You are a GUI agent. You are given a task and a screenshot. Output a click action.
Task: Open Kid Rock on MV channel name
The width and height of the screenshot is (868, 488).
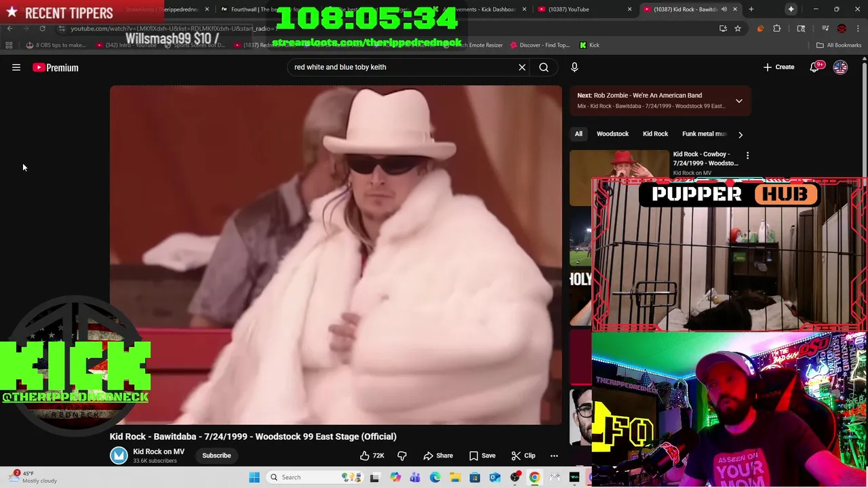pos(159,451)
